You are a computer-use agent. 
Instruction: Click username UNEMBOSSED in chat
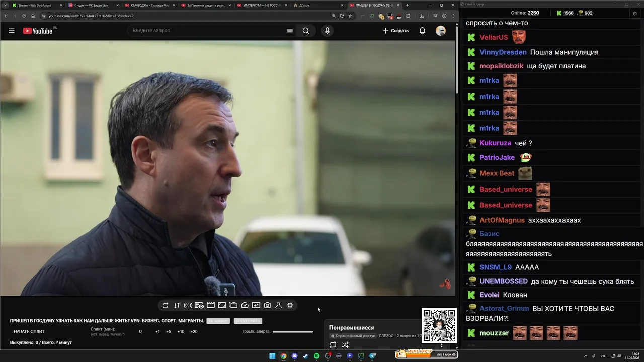point(504,281)
